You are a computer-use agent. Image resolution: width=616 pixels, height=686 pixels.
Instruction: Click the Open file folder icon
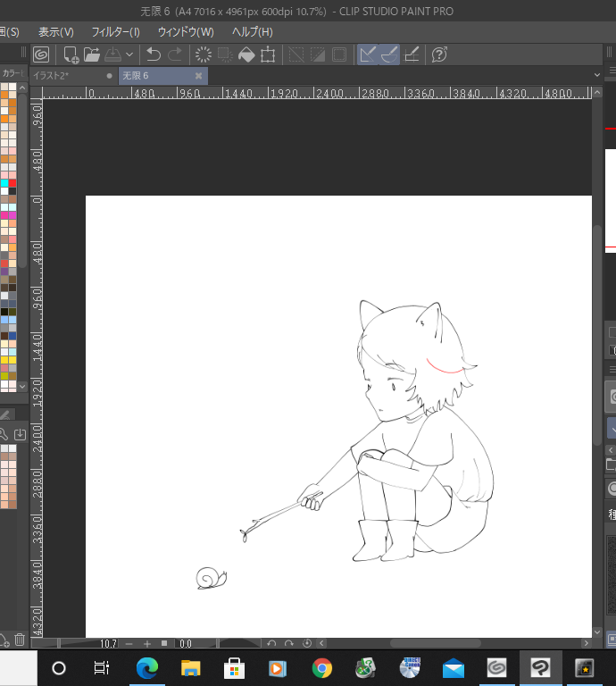tap(92, 54)
